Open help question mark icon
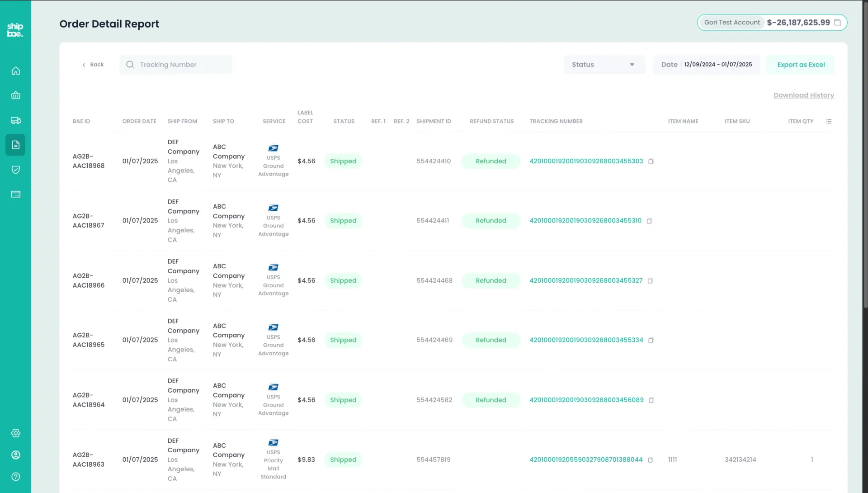Image resolution: width=868 pixels, height=493 pixels. tap(15, 477)
